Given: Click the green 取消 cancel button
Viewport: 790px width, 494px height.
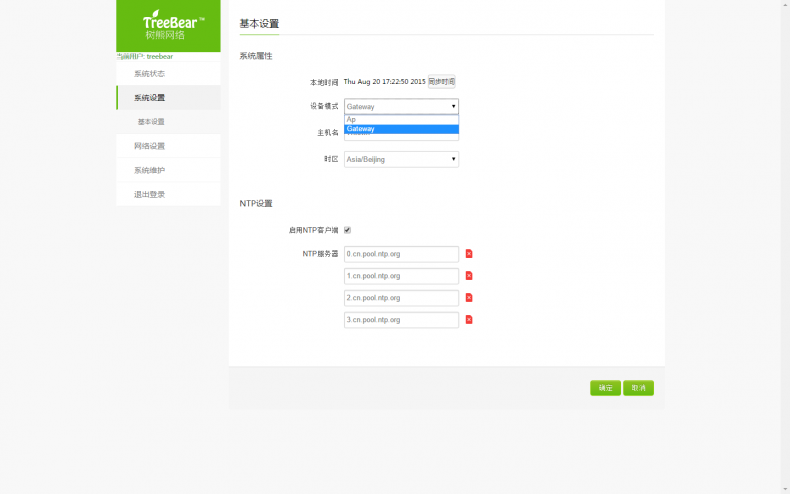Looking at the screenshot, I should pos(638,388).
